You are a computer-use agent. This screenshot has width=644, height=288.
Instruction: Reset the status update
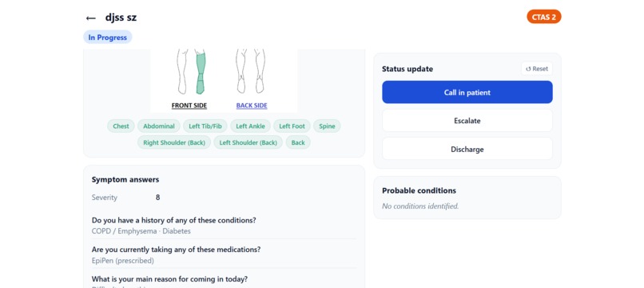click(x=537, y=69)
